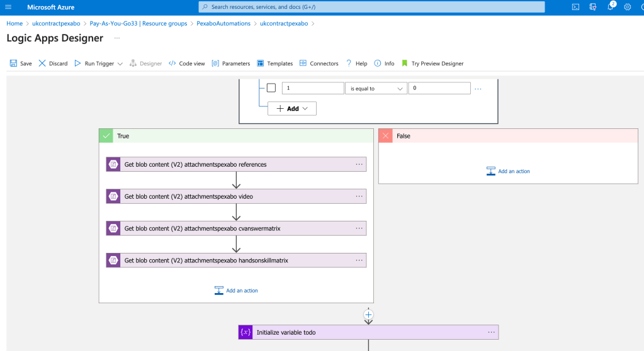Open the handsonskillmatrix action ellipsis menu
This screenshot has height=351, width=644.
[359, 260]
